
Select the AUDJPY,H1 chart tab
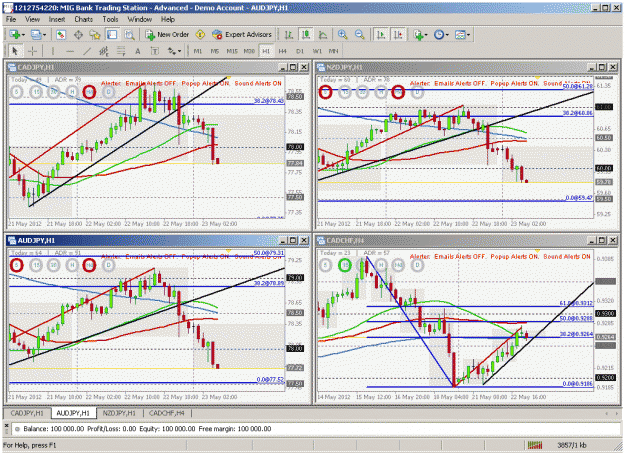[x=73, y=413]
